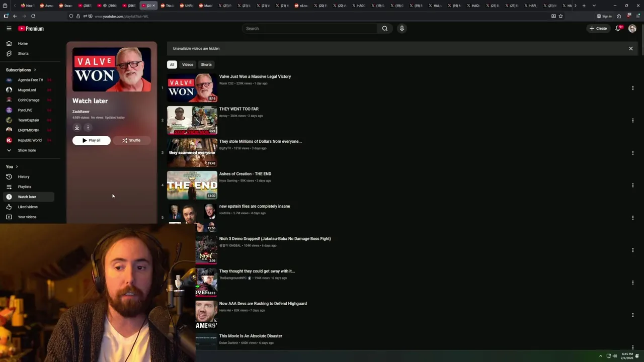Open the account avatar menu
This screenshot has width=644, height=362.
[x=632, y=29]
